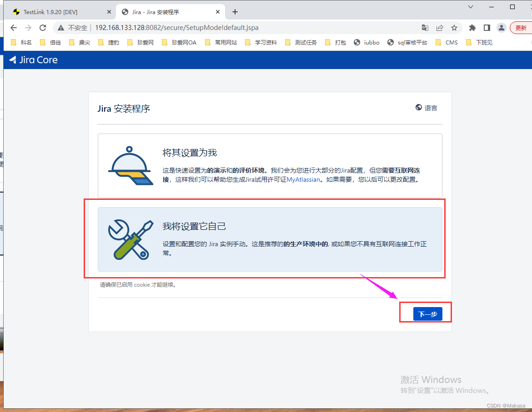Reload the page with refresh icon
This screenshot has width=532, height=412.
pyautogui.click(x=43, y=28)
